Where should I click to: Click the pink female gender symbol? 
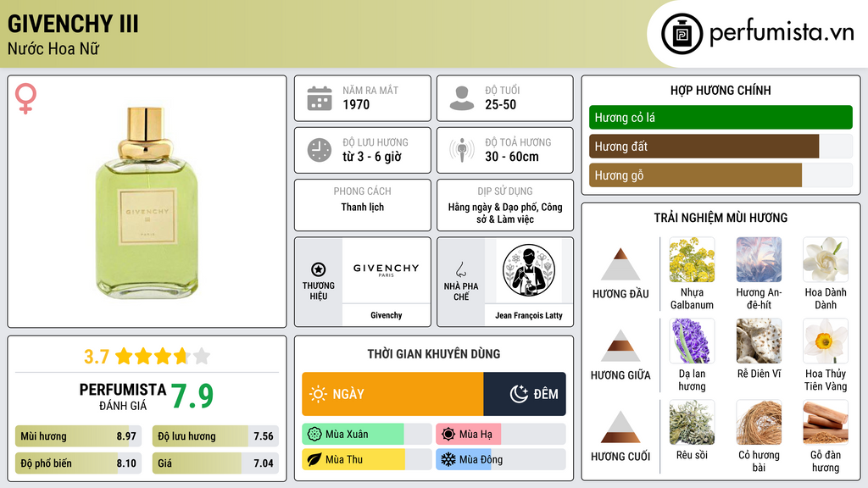pyautogui.click(x=25, y=98)
